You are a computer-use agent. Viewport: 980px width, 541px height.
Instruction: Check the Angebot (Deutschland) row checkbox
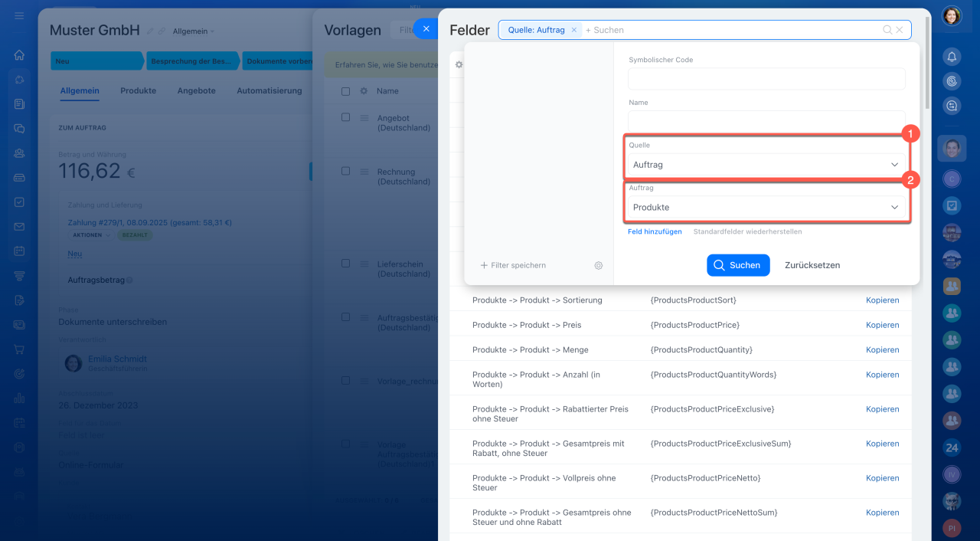pos(345,117)
